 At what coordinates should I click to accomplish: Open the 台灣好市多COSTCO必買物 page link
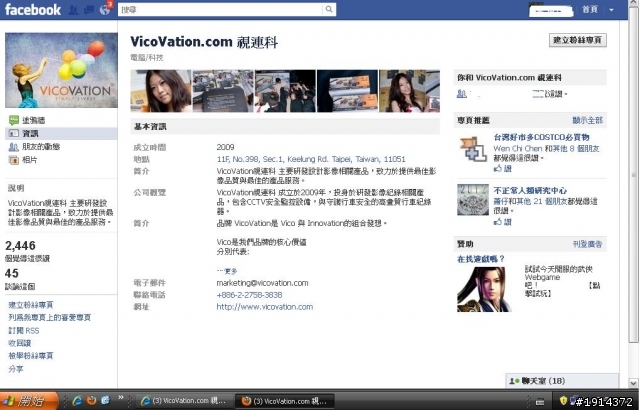click(x=542, y=137)
